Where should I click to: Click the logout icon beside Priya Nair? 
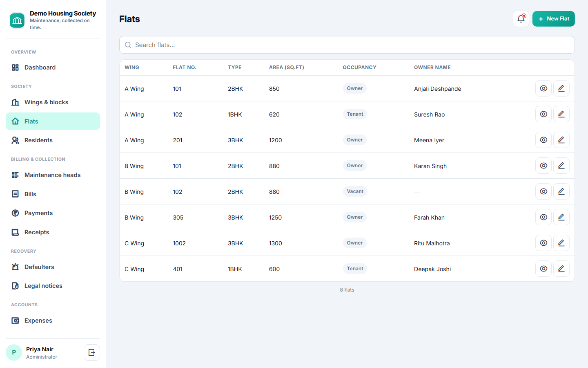tap(92, 352)
